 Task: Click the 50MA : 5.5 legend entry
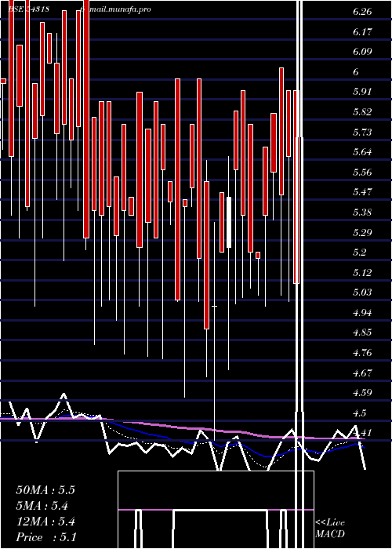[x=45, y=490]
